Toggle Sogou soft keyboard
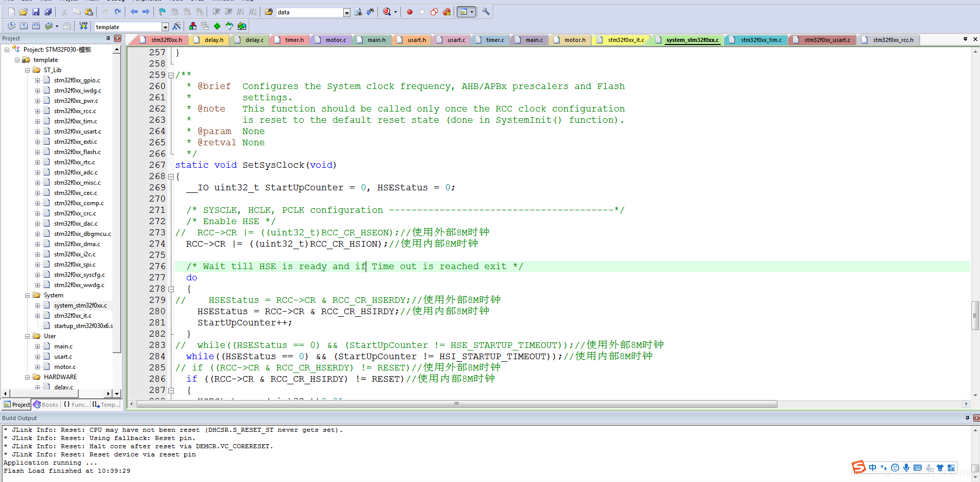This screenshot has width=980, height=482. (918, 468)
